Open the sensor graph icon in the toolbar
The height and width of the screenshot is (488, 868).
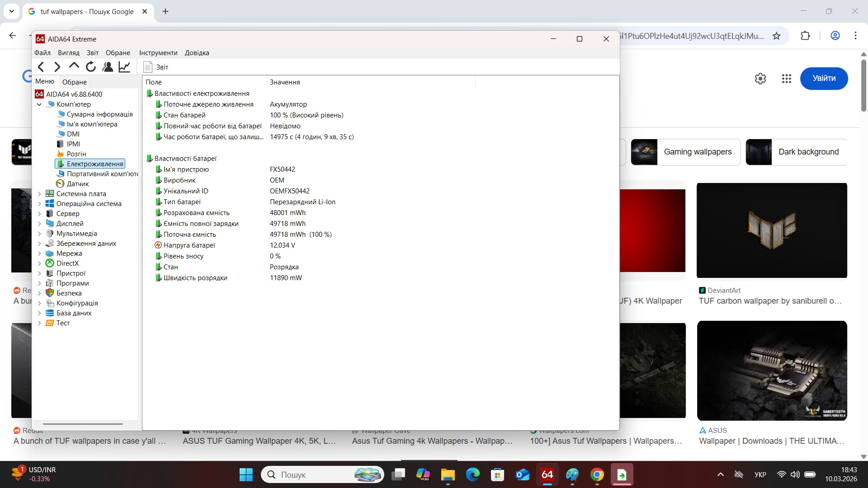point(124,66)
